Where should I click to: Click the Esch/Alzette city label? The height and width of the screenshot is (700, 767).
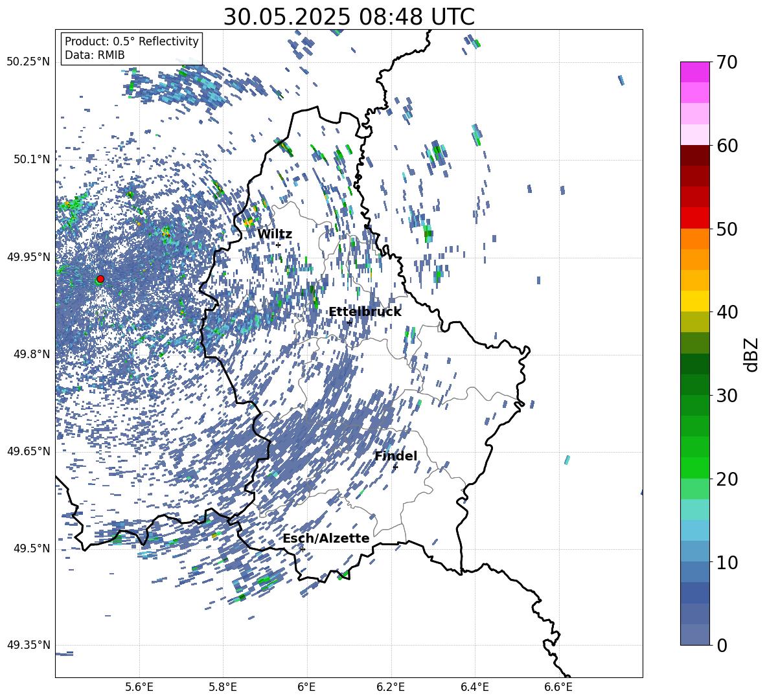pyautogui.click(x=326, y=538)
